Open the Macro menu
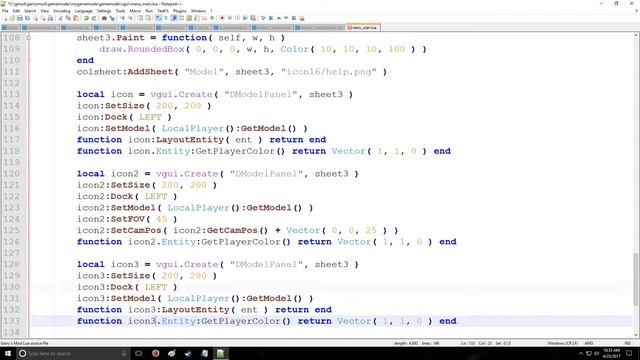 [x=135, y=11]
